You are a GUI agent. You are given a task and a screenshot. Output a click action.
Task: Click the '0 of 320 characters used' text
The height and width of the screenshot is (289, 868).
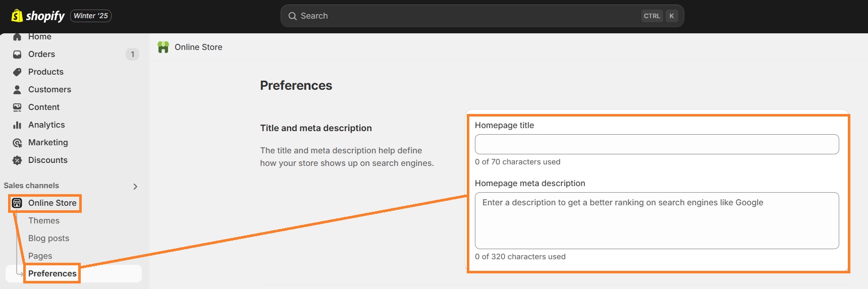520,257
